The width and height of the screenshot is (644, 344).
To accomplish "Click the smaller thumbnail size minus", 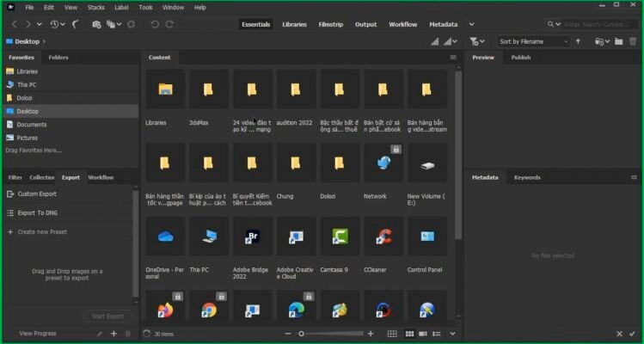I will point(288,334).
